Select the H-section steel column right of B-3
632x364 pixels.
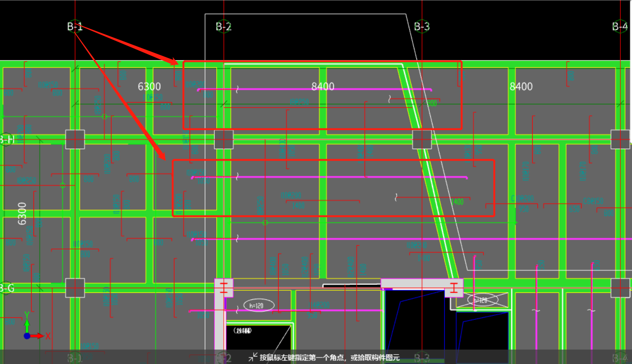(454, 288)
